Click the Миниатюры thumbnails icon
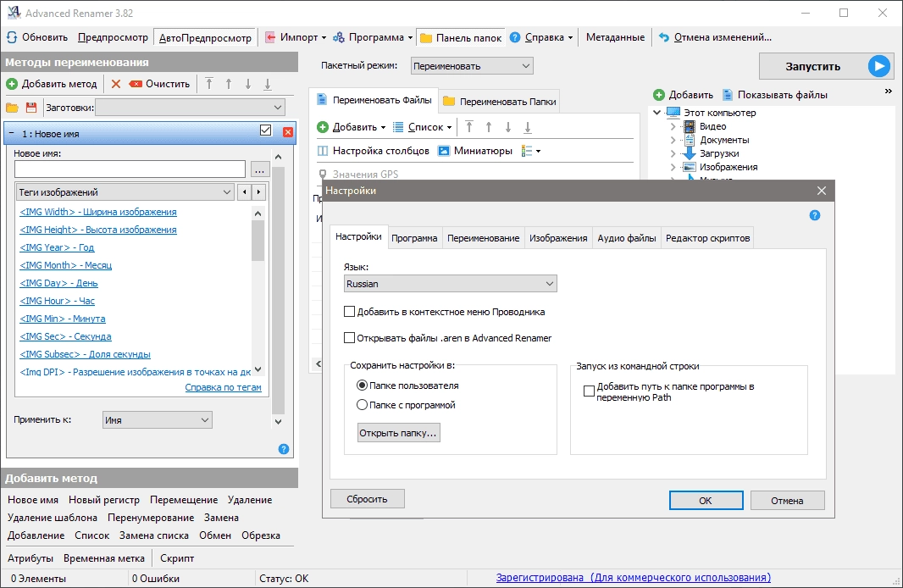The image size is (903, 588). (443, 152)
